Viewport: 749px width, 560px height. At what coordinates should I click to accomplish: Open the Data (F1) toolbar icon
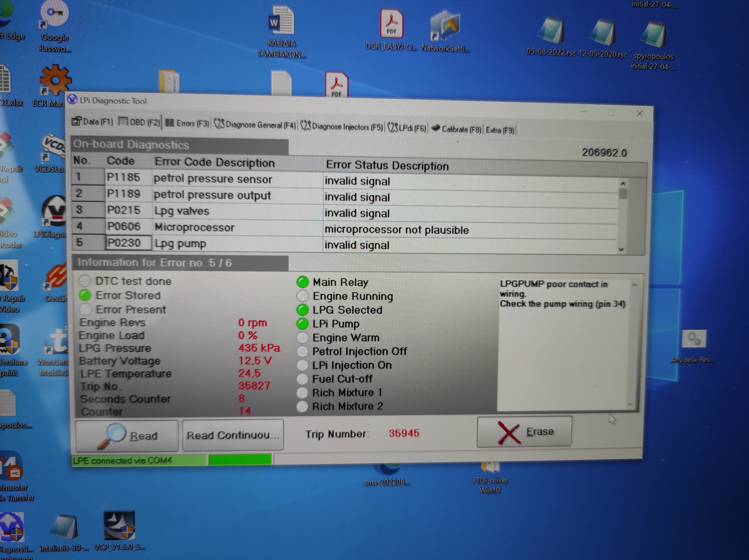[x=77, y=121]
